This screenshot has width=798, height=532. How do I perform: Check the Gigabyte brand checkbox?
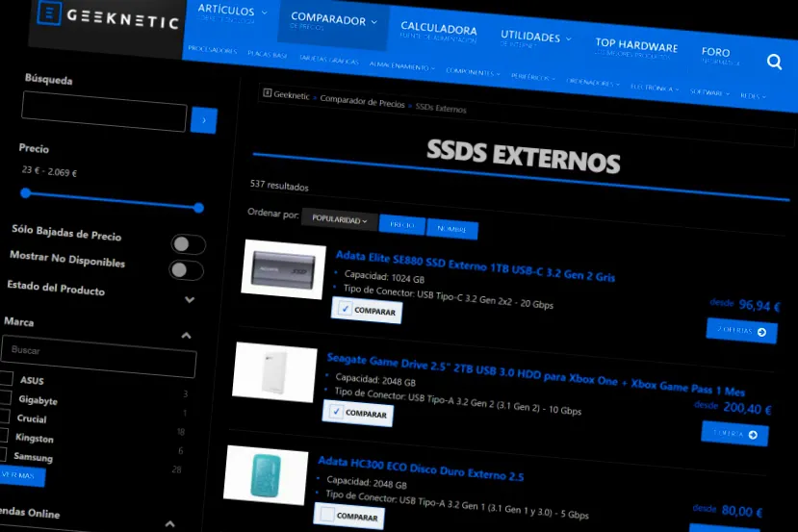(5, 396)
